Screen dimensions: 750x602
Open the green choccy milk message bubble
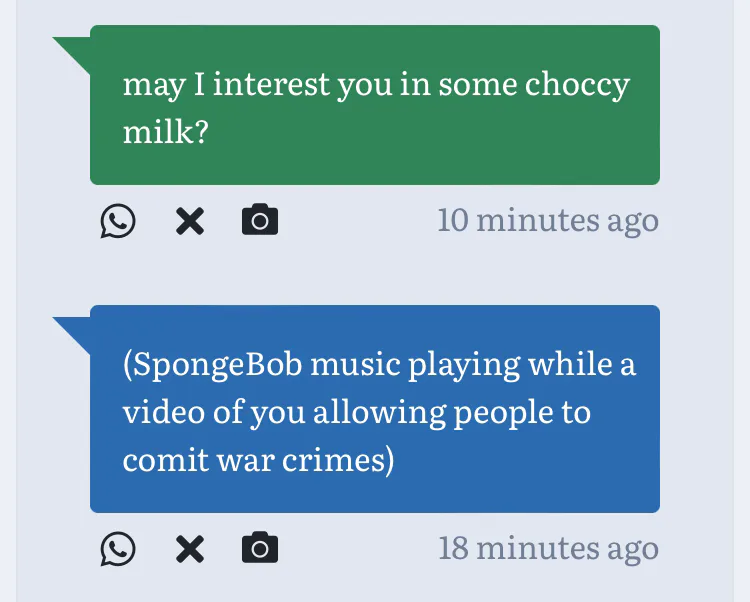pos(375,105)
